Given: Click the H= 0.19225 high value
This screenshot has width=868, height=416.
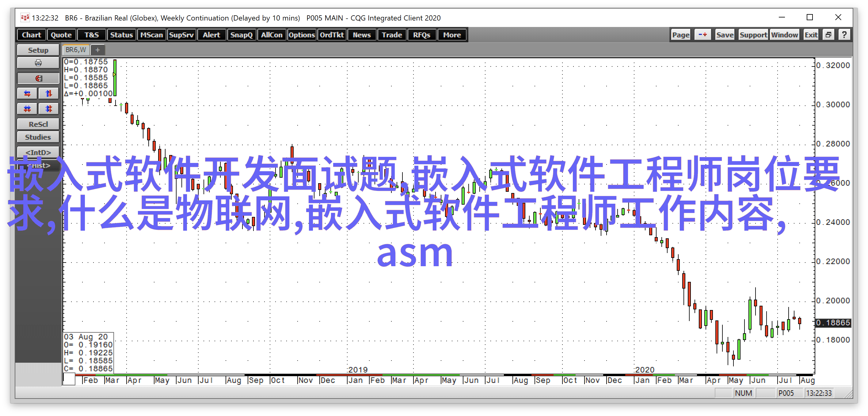Looking at the screenshot, I should (x=88, y=353).
